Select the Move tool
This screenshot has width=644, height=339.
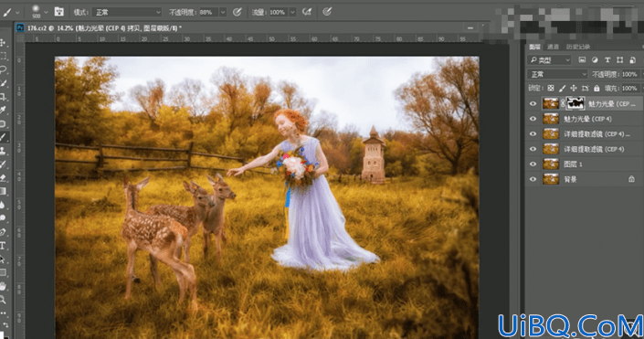pos(3,43)
